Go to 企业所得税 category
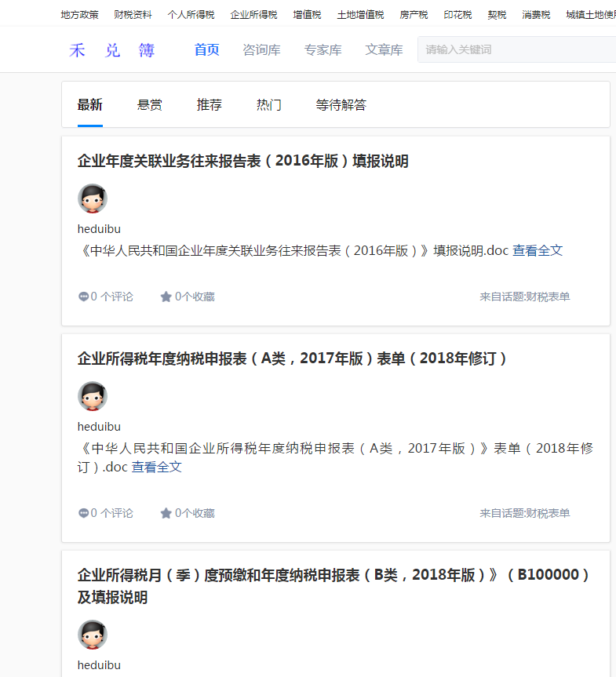The width and height of the screenshot is (616, 677). (x=253, y=15)
